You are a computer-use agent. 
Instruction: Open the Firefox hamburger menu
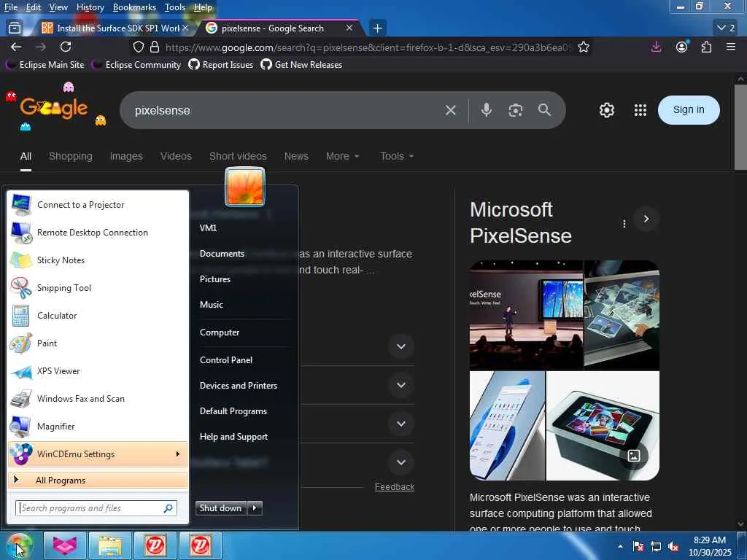coord(731,47)
